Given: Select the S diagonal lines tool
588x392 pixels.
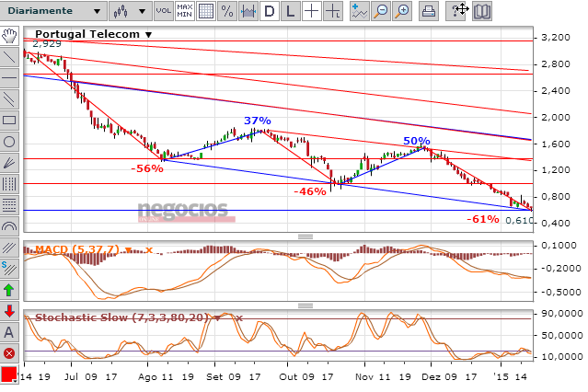Looking at the screenshot, I should (9, 269).
